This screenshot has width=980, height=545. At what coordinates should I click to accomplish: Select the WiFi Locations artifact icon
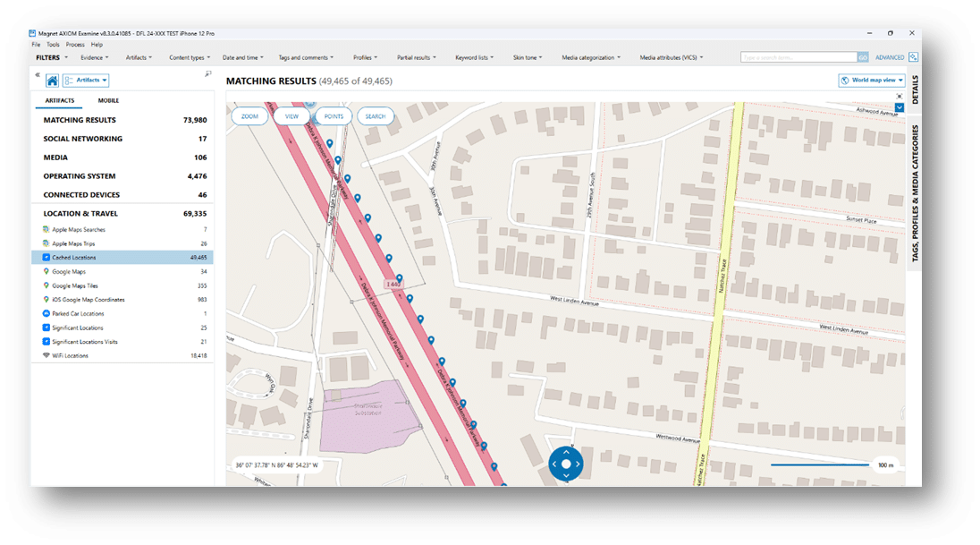[x=46, y=355]
